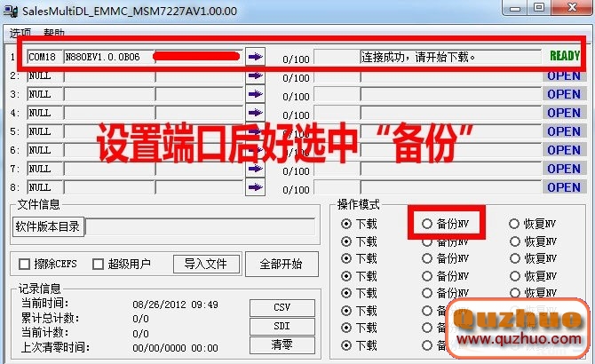Open the 帮助 menu
Viewport: 595px width, 364px height.
[54, 33]
